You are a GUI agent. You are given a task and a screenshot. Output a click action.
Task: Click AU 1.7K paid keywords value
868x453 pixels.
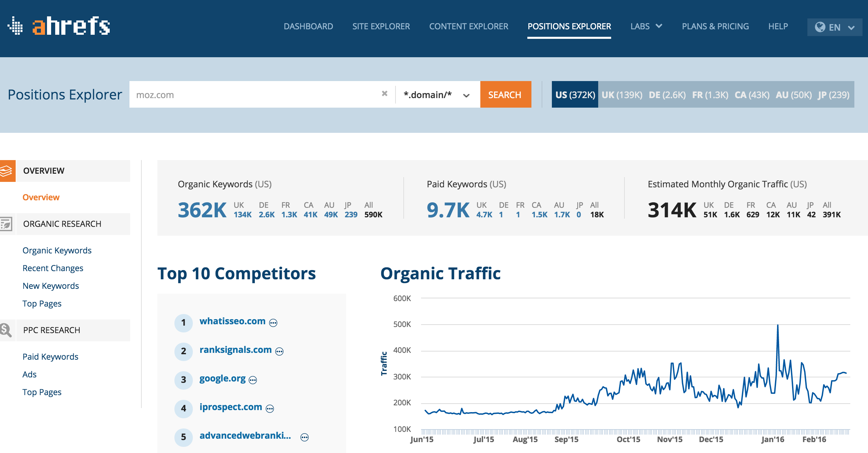(x=562, y=215)
